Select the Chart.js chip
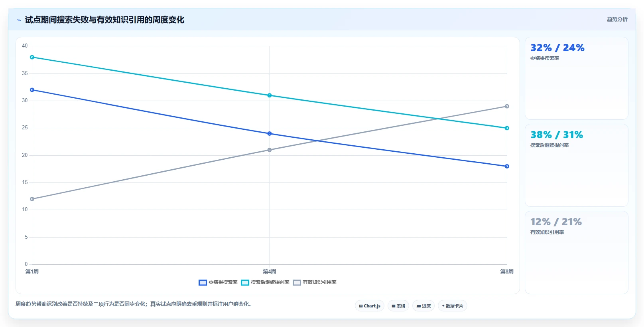This screenshot has width=644, height=327. click(370, 306)
